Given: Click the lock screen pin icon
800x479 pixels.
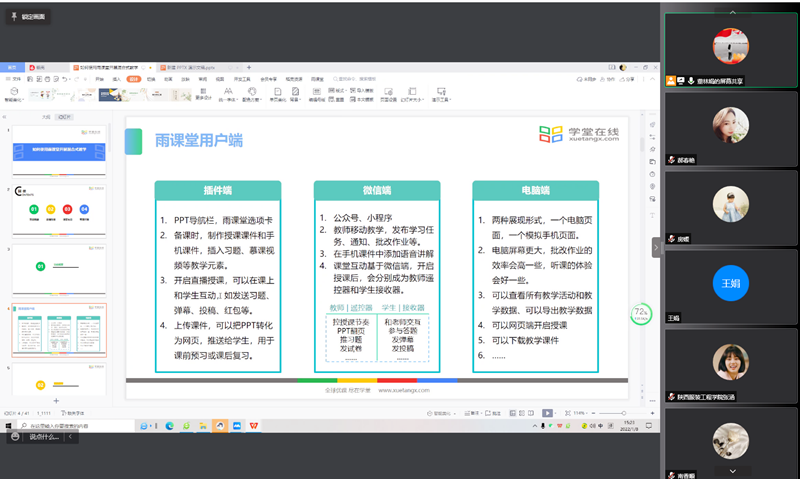Looking at the screenshot, I should point(15,17).
